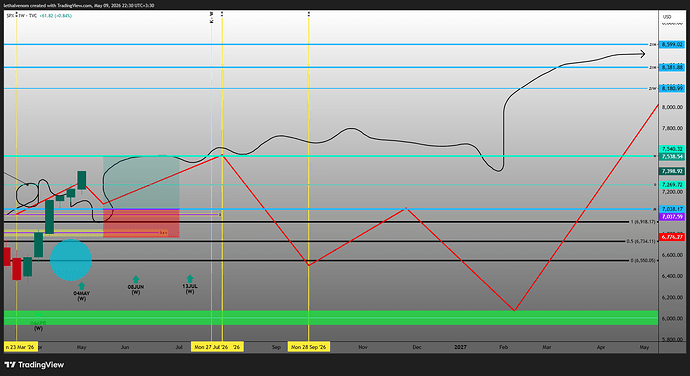Click the Nov time axis label
The image size is (690, 376).
(x=363, y=347)
